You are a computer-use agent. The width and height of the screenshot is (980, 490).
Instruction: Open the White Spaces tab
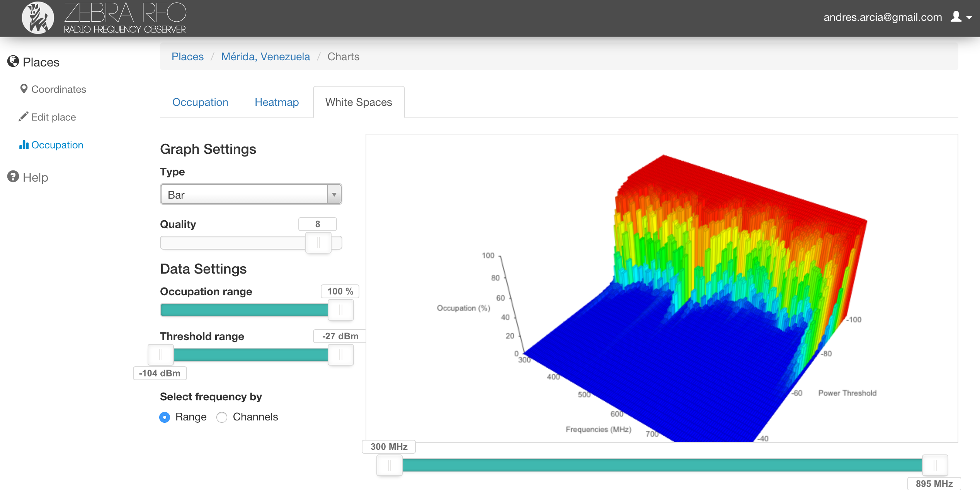[359, 102]
